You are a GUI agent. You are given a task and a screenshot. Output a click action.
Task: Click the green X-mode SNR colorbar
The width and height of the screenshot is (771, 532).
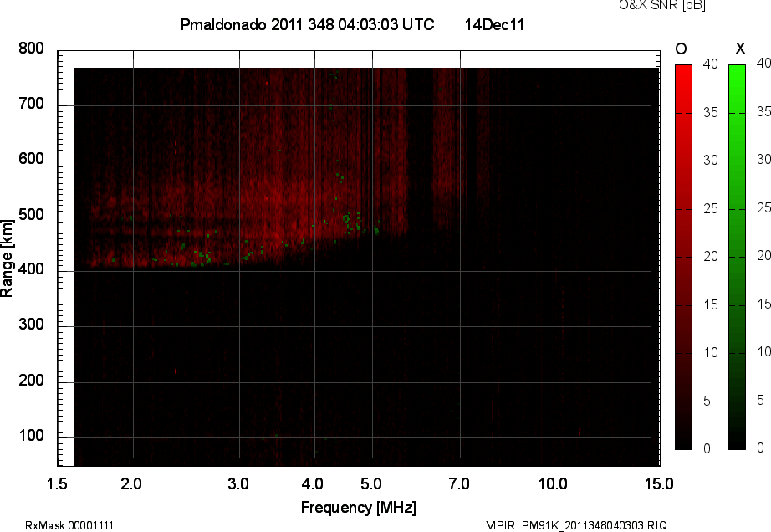click(737, 257)
